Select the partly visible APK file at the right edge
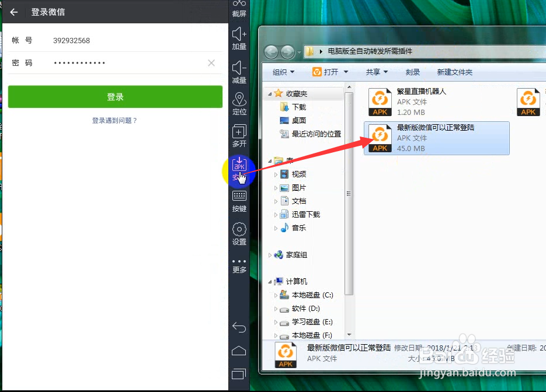The width and height of the screenshot is (546, 392). coord(529,101)
